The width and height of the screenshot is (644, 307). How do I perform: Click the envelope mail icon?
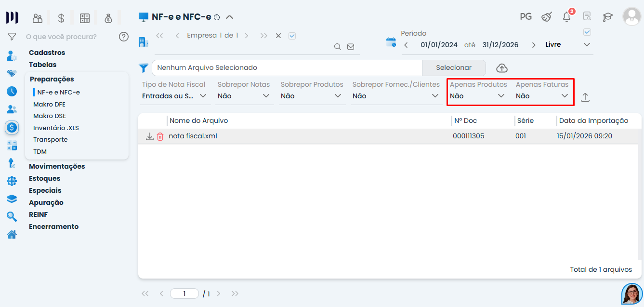click(351, 47)
